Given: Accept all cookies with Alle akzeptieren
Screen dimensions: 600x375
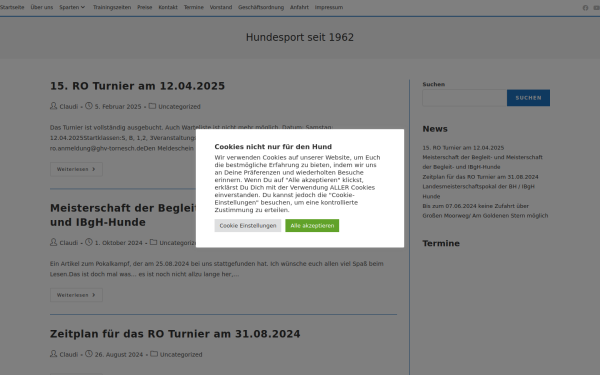Looking at the screenshot, I should [x=312, y=226].
